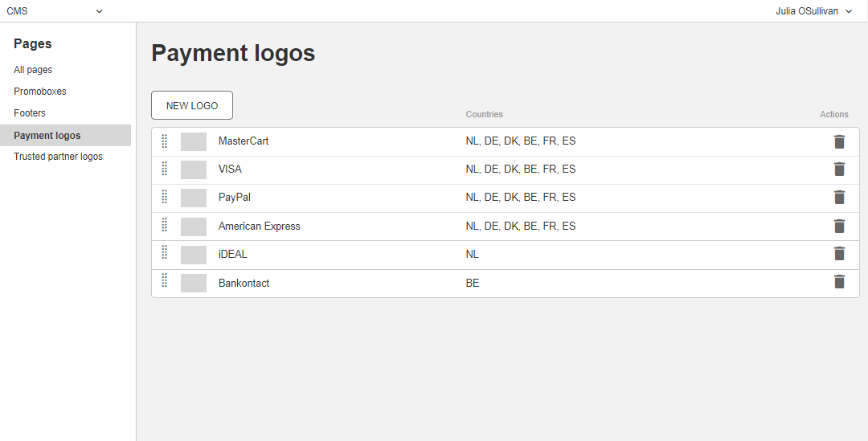Click the iDEAL row drag handle

[165, 251]
